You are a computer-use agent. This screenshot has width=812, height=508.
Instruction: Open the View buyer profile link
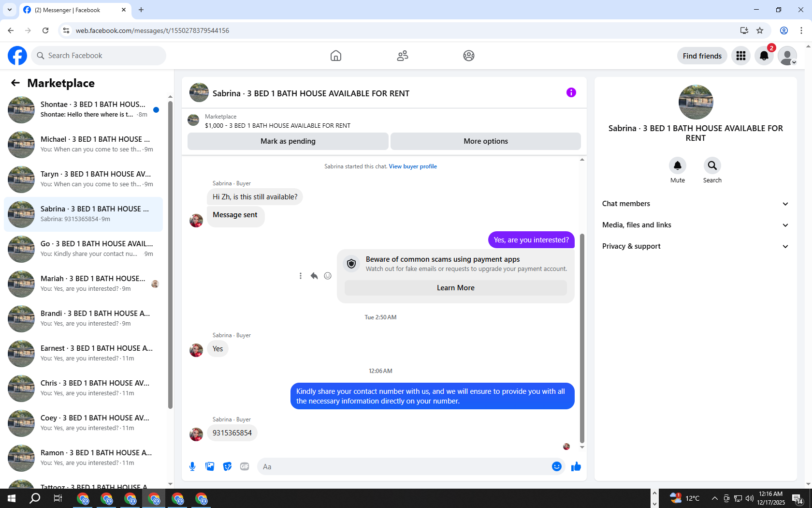(x=413, y=166)
